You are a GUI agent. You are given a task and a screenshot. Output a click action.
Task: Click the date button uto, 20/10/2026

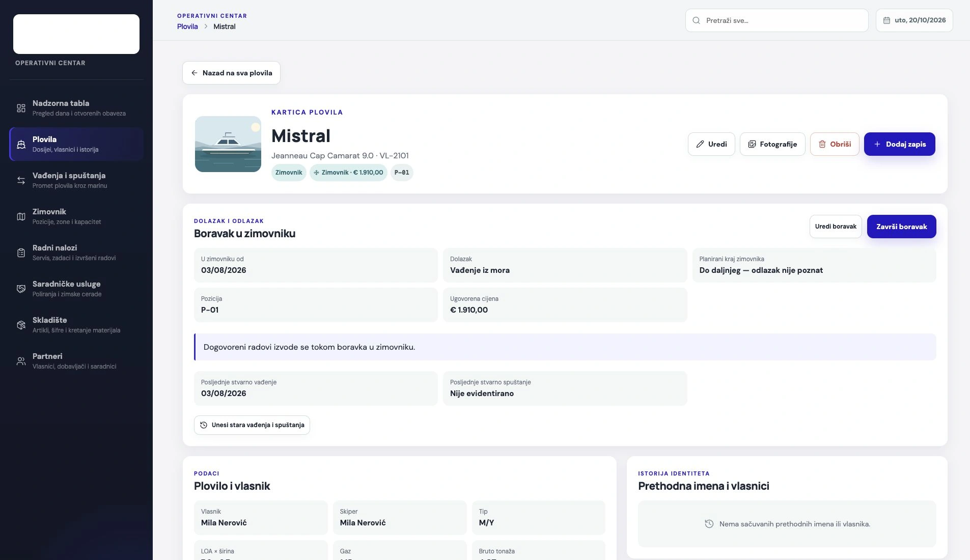914,20
